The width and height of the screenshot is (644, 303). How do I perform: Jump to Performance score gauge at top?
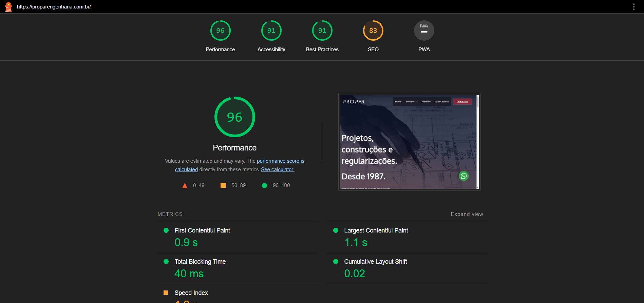pyautogui.click(x=220, y=31)
